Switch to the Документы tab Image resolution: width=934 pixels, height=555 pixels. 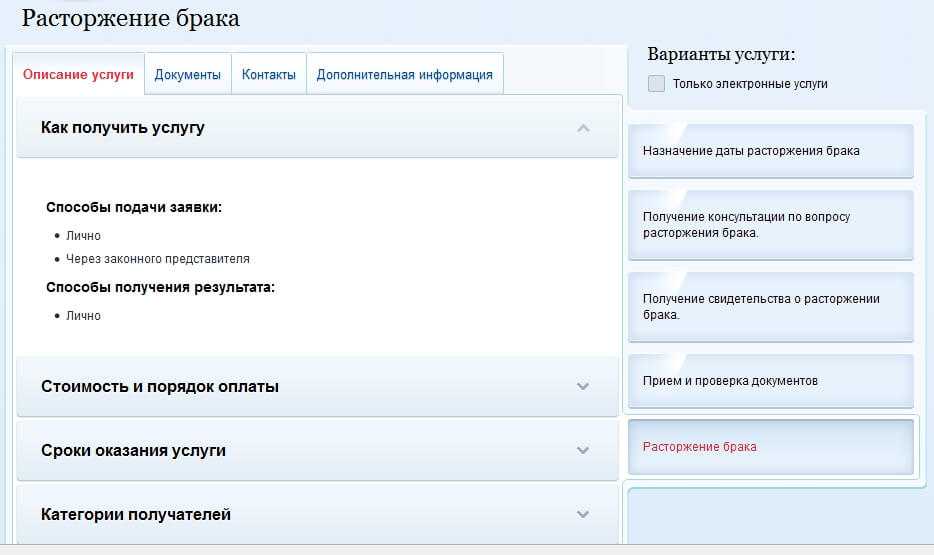pyautogui.click(x=188, y=74)
